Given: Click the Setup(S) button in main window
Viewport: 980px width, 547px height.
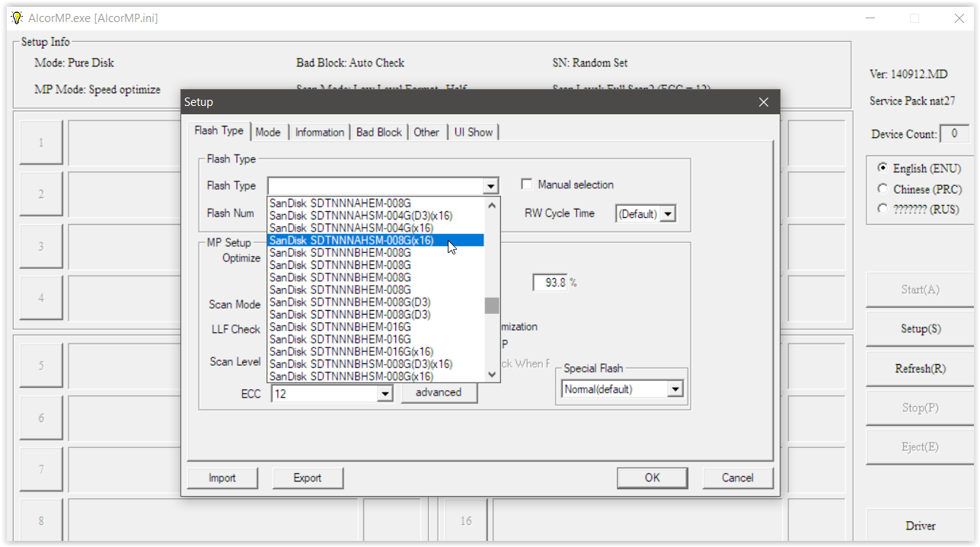Looking at the screenshot, I should pos(921,328).
